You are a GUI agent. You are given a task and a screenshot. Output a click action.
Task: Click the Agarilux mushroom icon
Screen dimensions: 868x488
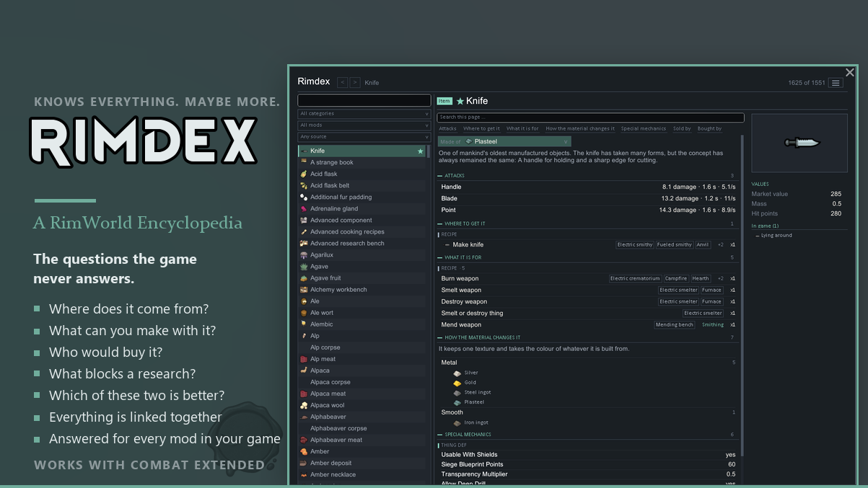tap(304, 254)
